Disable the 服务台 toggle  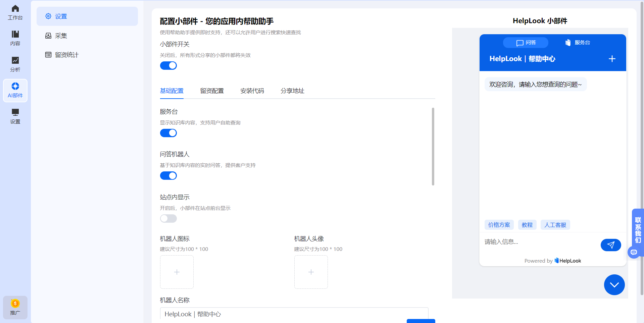point(168,133)
